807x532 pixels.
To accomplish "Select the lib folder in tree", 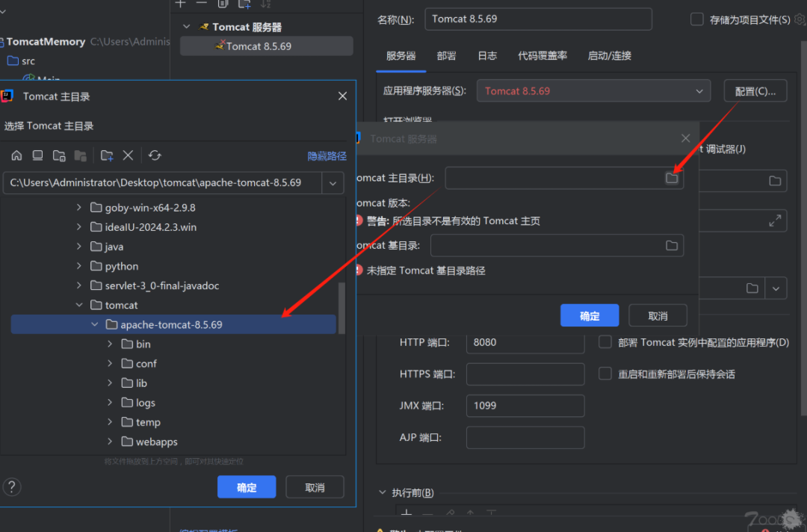I will [134, 383].
